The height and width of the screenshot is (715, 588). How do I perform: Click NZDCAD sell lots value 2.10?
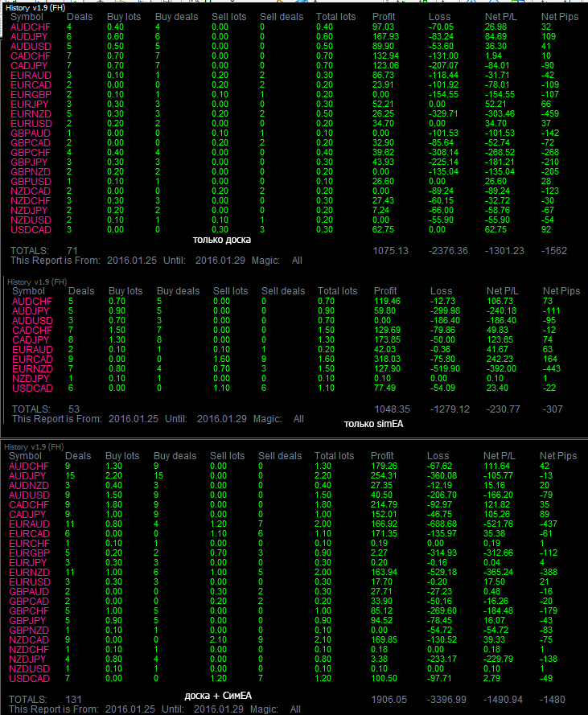[x=218, y=639]
